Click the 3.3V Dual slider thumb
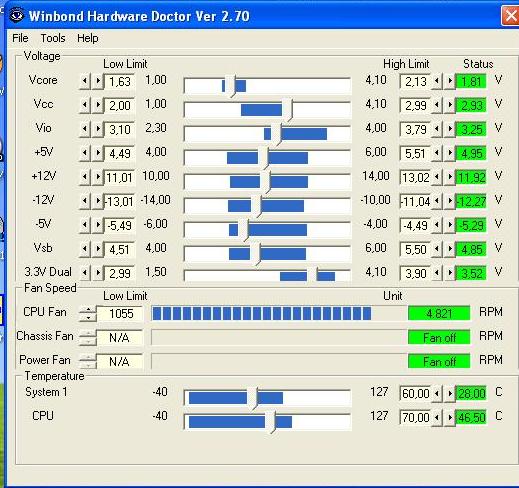The width and height of the screenshot is (519, 488). pos(312,275)
